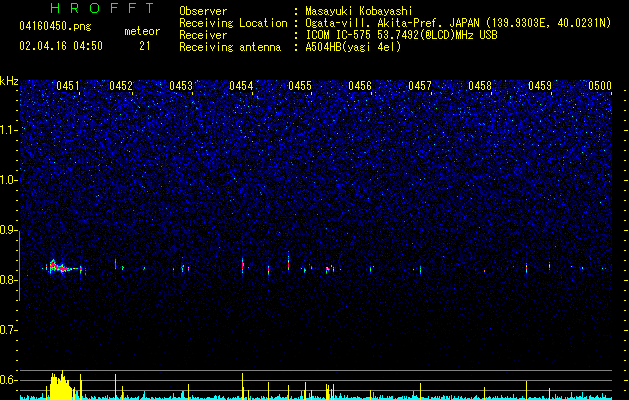Viewport: 629px width, 400px height.
Task: Click the 0452 time marker
Action: click(121, 86)
